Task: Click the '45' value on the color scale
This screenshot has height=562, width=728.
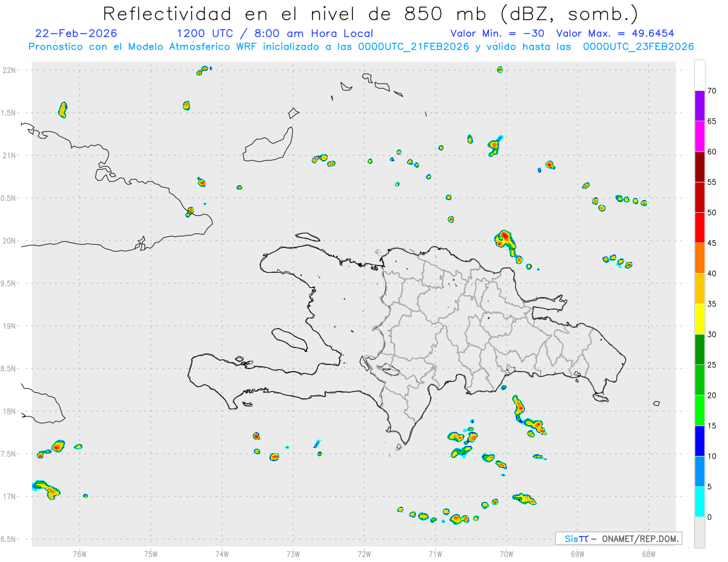Action: pos(712,243)
